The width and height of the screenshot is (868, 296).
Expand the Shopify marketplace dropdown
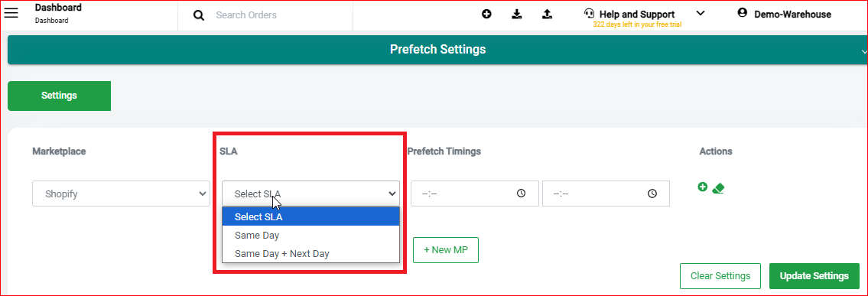(122, 194)
